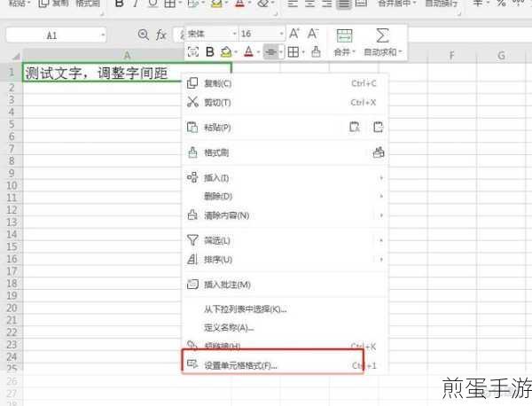
Task: Click the 合并 merge cells icon
Action: (344, 35)
